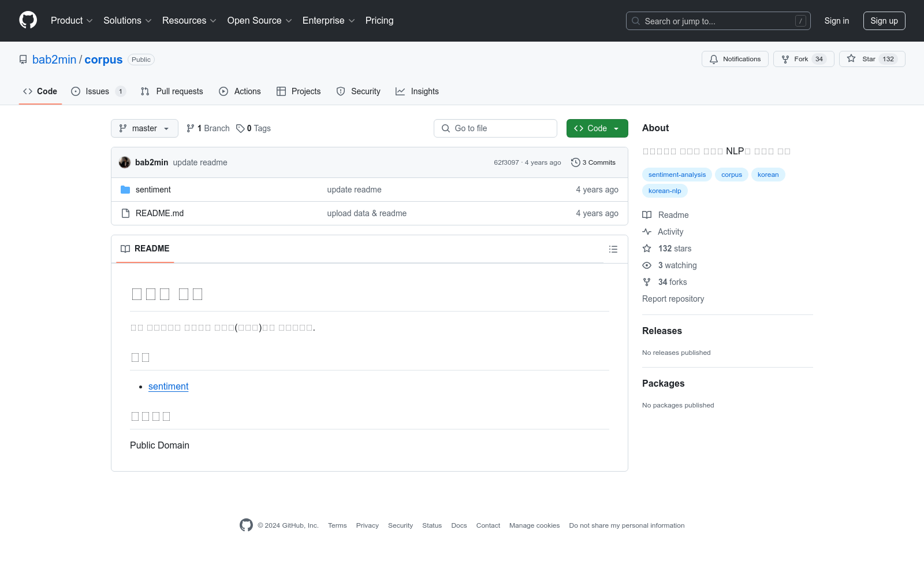Star the corpus repository
924x578 pixels.
[x=872, y=59]
